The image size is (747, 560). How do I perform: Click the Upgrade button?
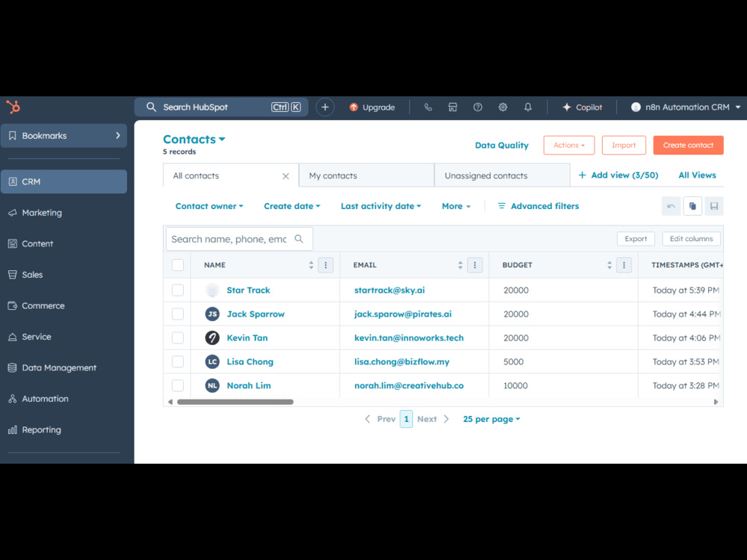(x=372, y=107)
